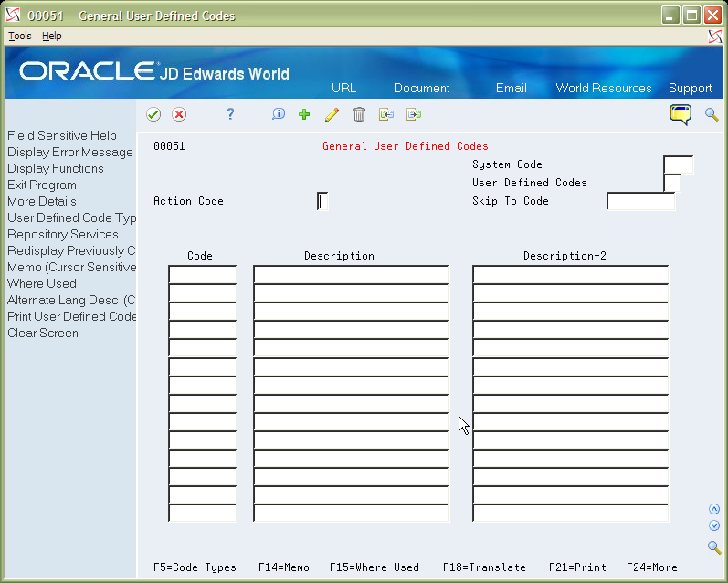Viewport: 728px width, 583px height.
Task: Click the inquire info bubble icon
Action: [278, 114]
